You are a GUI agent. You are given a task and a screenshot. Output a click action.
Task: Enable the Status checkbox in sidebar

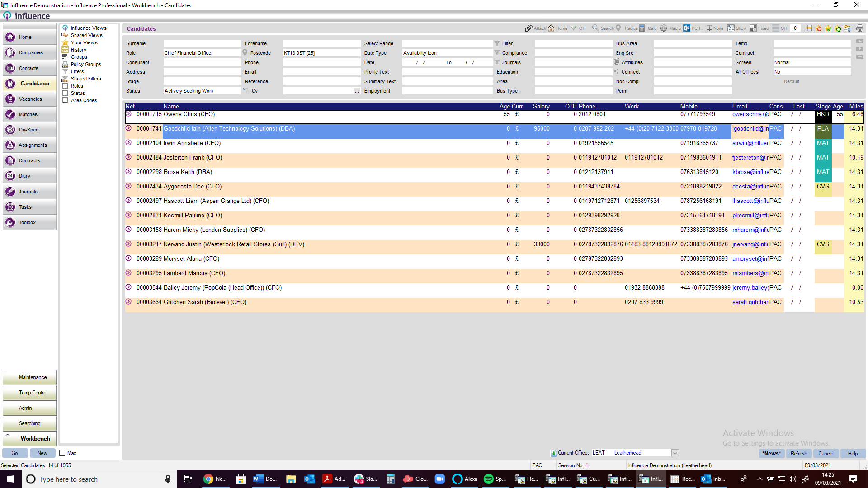(x=65, y=93)
